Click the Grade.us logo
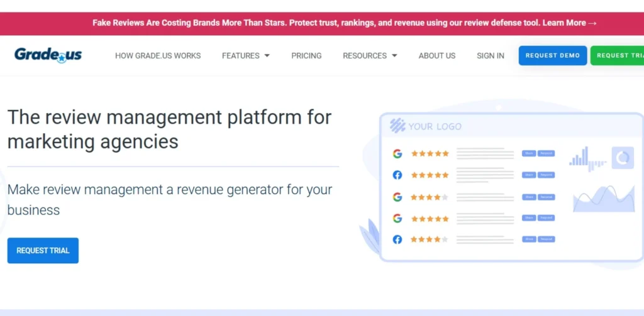Image resolution: width=644 pixels, height=316 pixels. [48, 55]
